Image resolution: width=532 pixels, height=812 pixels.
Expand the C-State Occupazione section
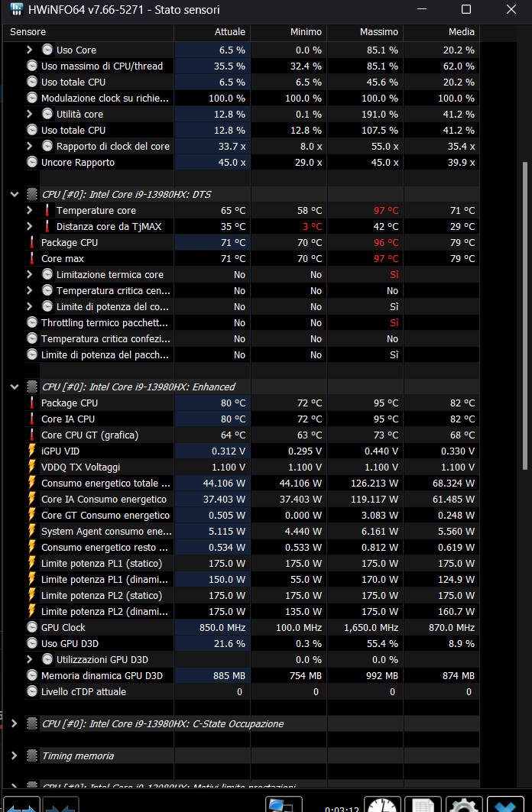(15, 724)
